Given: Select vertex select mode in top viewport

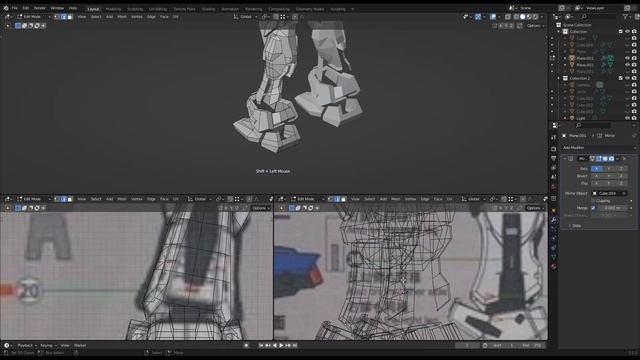Looking at the screenshot, I should pos(57,17).
